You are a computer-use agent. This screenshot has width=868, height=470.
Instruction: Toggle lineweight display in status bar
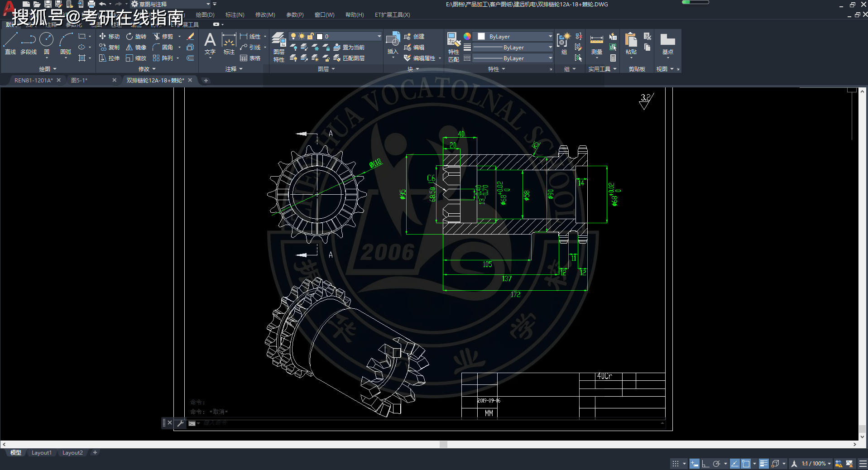click(x=763, y=464)
